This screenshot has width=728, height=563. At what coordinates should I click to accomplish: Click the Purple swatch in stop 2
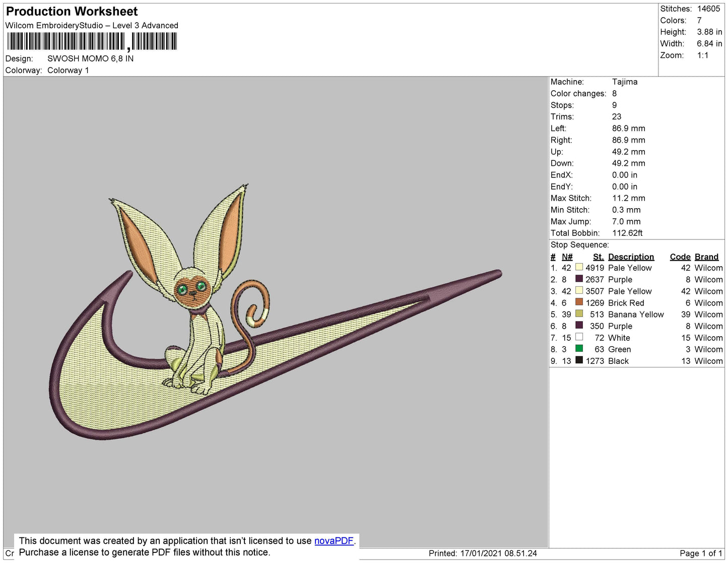(x=579, y=279)
